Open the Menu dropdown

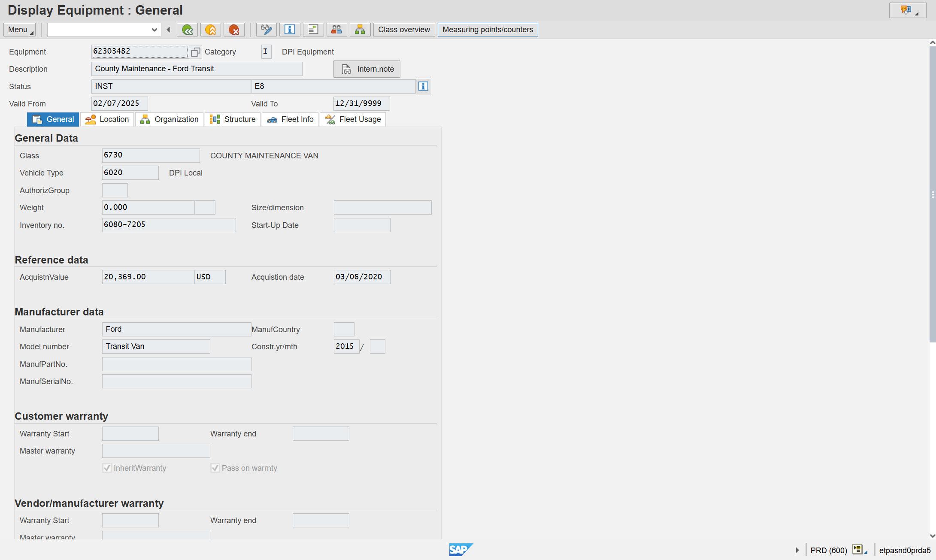click(x=20, y=30)
